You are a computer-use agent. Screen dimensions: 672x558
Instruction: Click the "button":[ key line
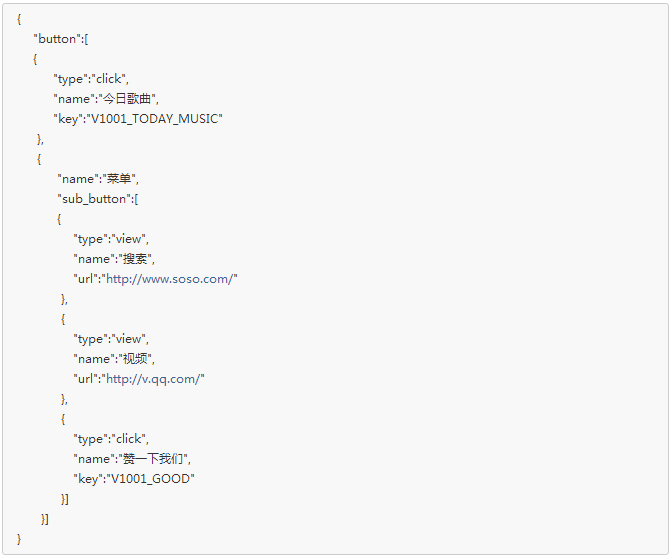click(x=61, y=39)
